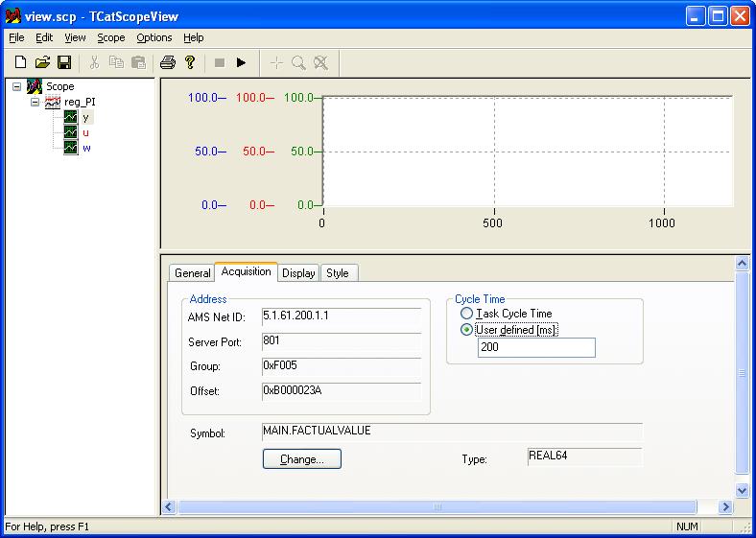756x538 pixels.
Task: Click the blue 100.0 axis label
Action: click(203, 98)
